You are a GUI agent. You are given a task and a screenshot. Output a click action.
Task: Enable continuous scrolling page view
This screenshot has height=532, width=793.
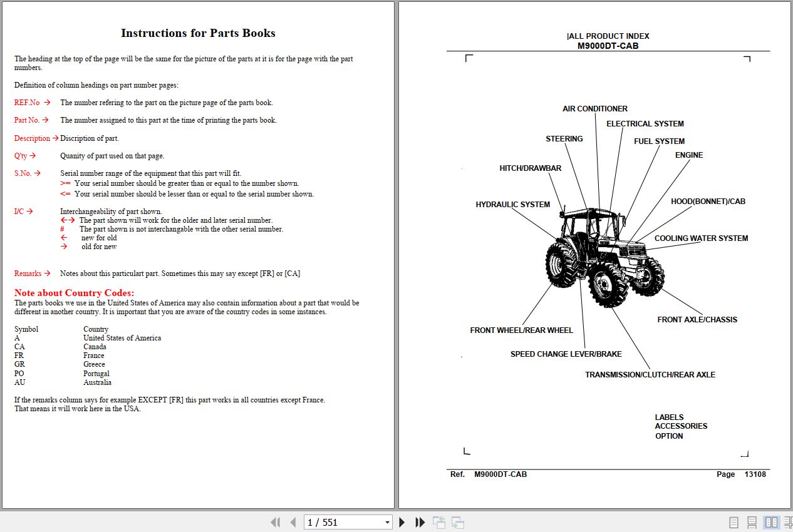751,521
